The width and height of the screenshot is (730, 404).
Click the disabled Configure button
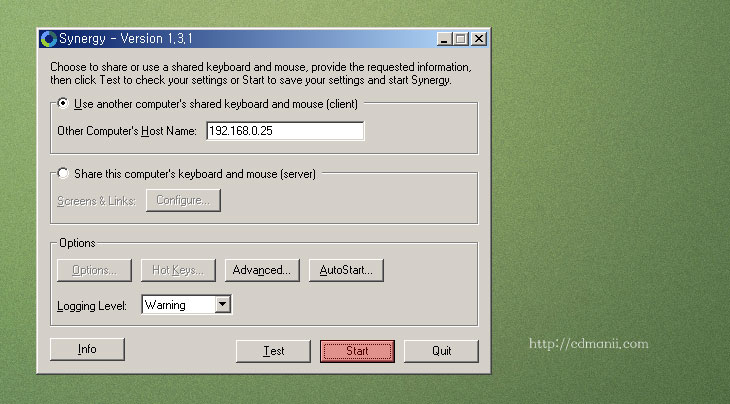(x=183, y=200)
